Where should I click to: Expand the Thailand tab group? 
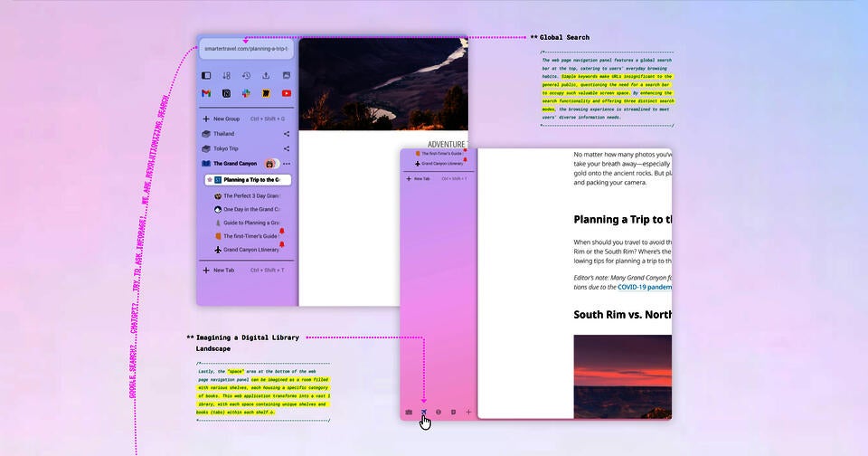pos(218,134)
